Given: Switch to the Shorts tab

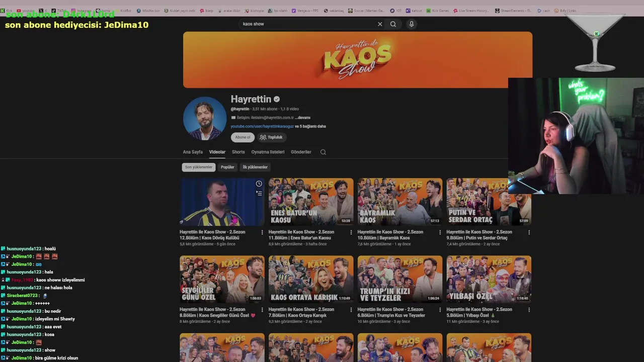Looking at the screenshot, I should coord(238,152).
